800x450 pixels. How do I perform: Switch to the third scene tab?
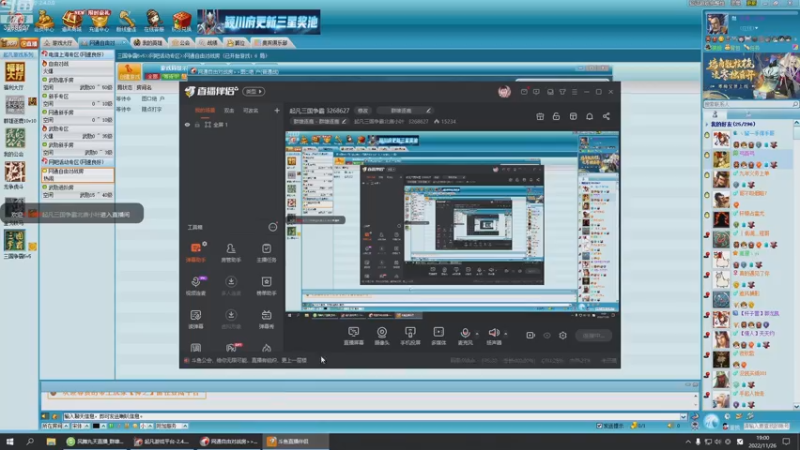[251, 110]
